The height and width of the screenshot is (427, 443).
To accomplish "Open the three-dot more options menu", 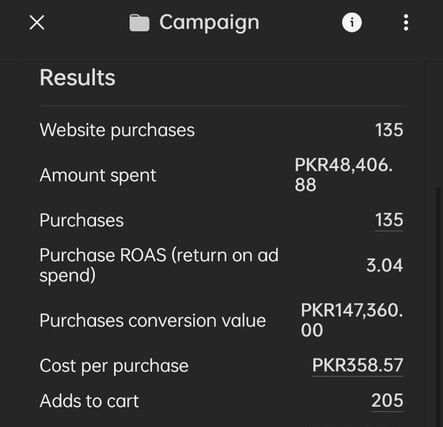I will pos(406,23).
